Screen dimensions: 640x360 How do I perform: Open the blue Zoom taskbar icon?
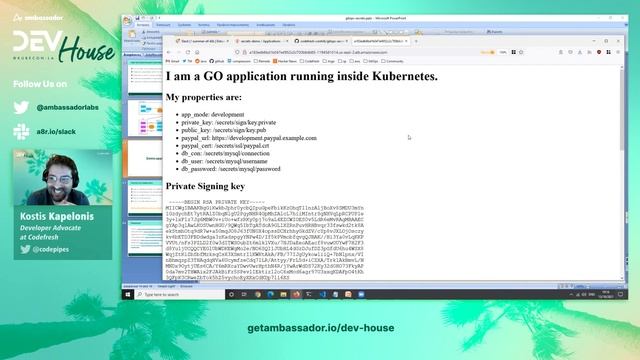(x=361, y=294)
